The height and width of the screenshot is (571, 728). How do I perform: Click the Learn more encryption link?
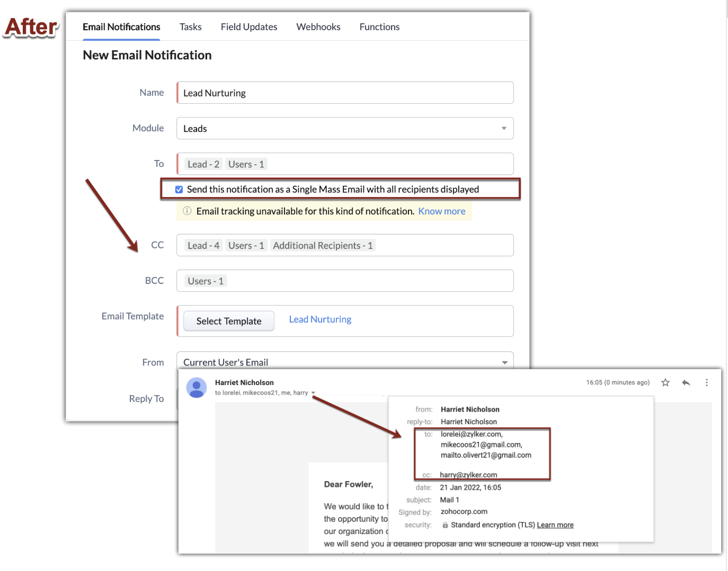[x=555, y=525]
